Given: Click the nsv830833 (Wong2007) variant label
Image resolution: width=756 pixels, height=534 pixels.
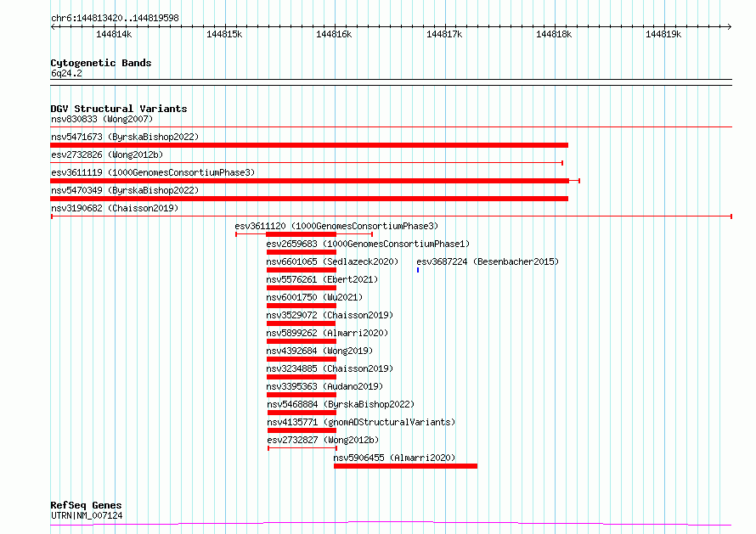Looking at the screenshot, I should 102,119.
